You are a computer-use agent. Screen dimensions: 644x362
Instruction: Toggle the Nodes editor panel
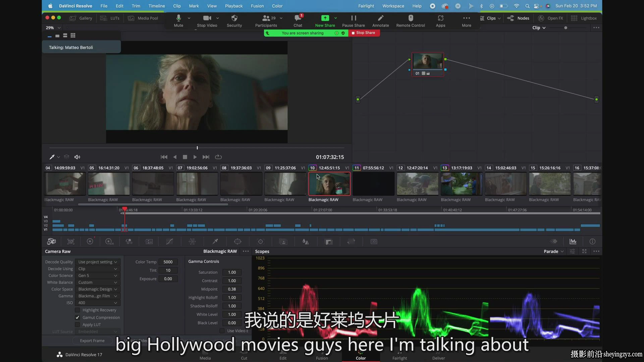518,18
